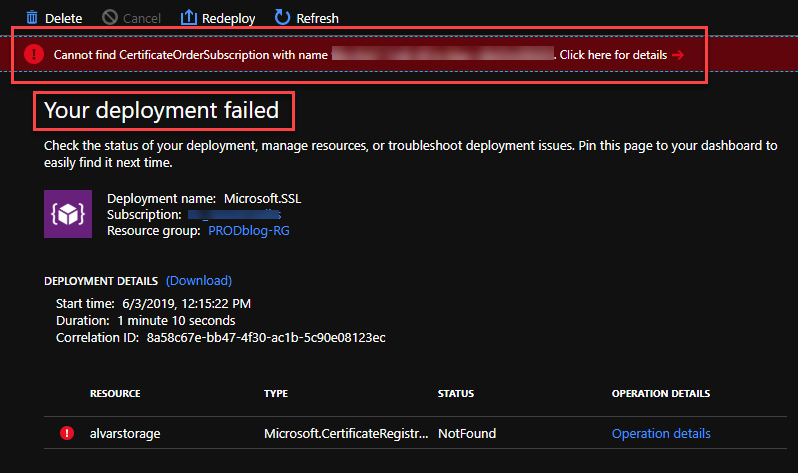The image size is (798, 473).
Task: Click the purple deployment template icon
Action: [x=68, y=214]
